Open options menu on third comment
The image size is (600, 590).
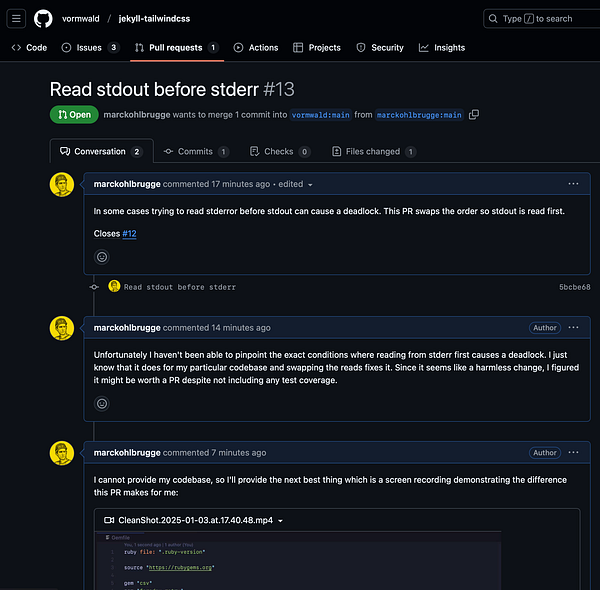pos(573,452)
